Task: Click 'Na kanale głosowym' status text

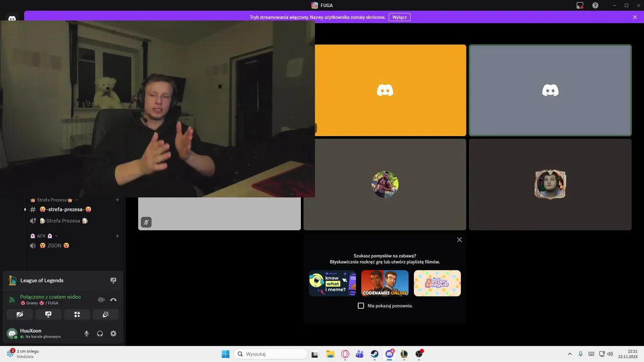Action: [x=43, y=337]
